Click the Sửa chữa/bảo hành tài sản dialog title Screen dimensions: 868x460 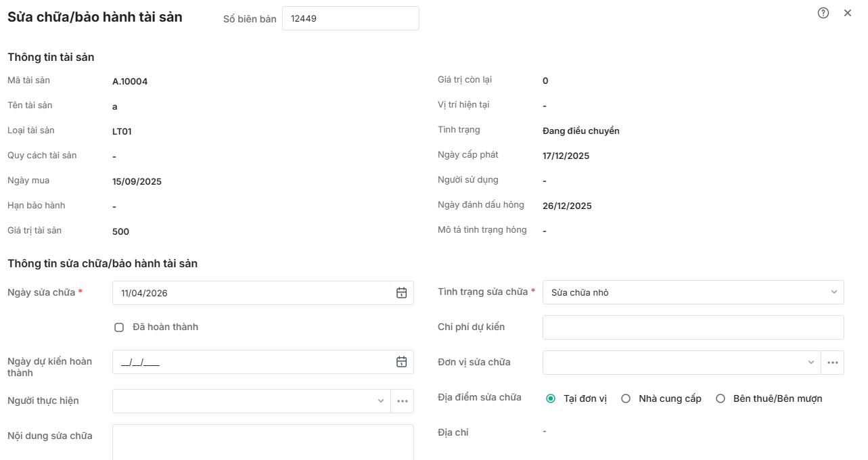[x=95, y=18]
